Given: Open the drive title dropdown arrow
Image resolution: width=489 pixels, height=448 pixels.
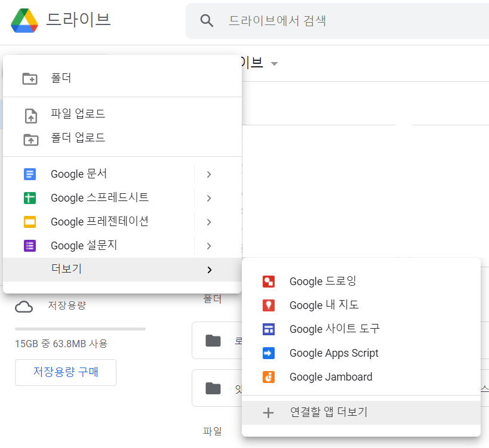Looking at the screenshot, I should 274,64.
